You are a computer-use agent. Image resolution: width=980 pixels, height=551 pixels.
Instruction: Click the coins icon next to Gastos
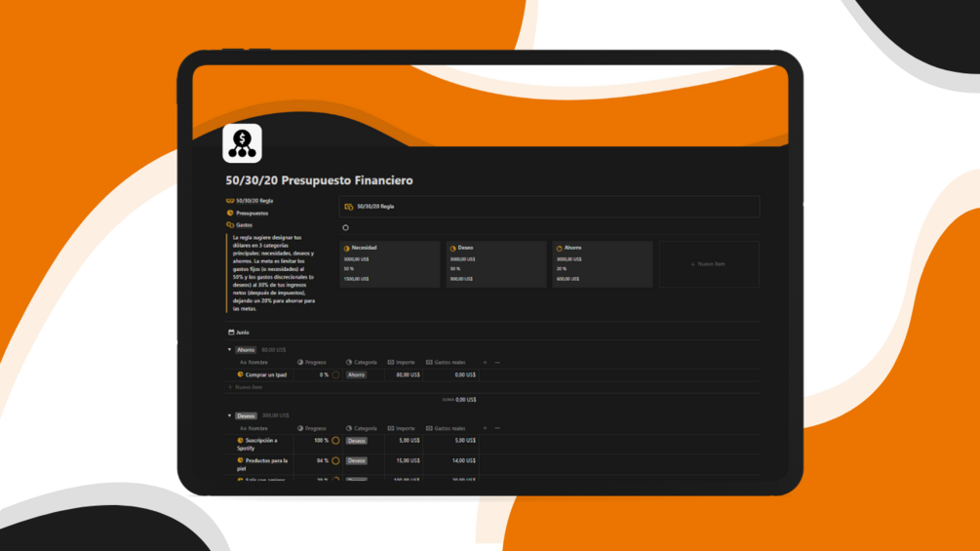pyautogui.click(x=230, y=225)
